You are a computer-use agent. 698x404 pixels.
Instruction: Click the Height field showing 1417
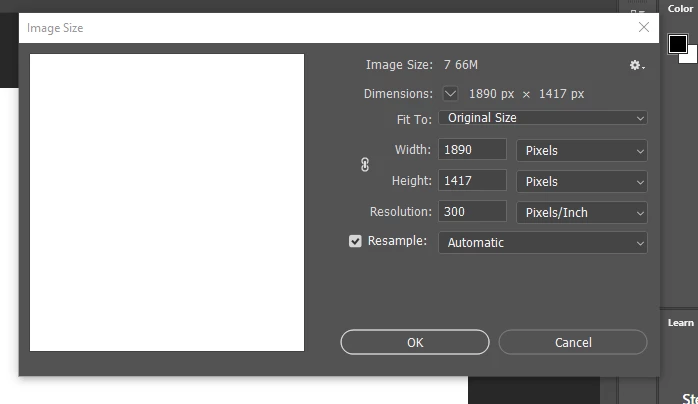pos(472,180)
